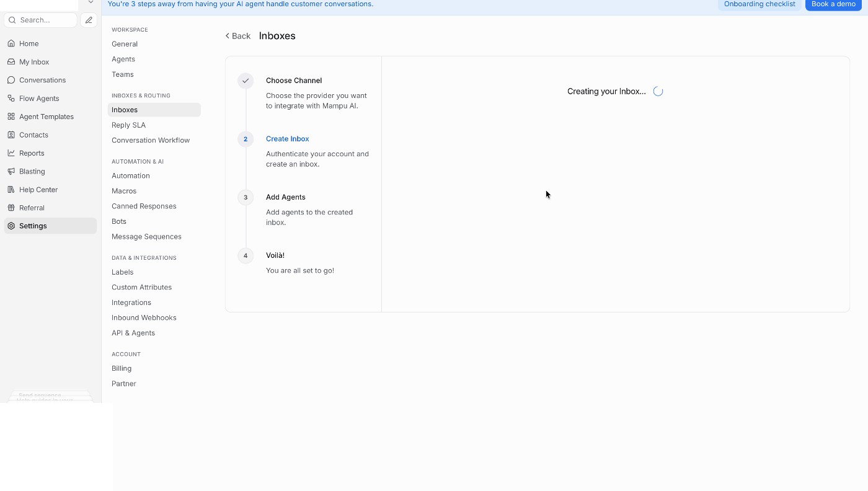
Task: Open Teams settings page
Action: click(x=123, y=74)
